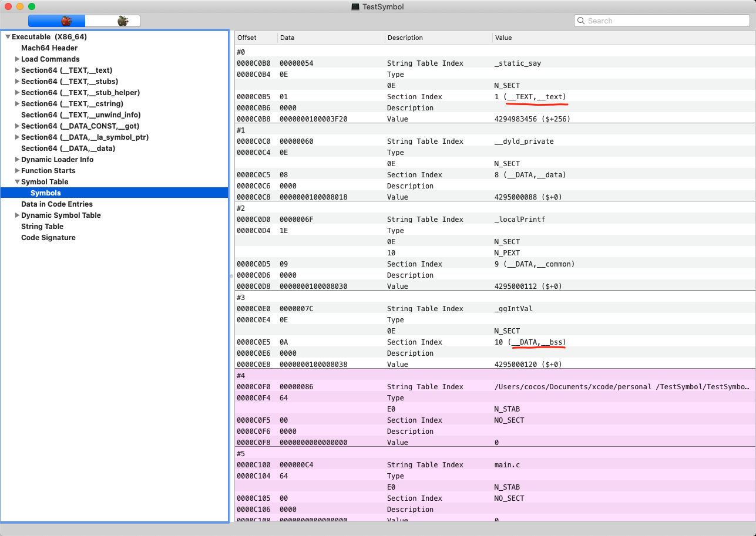Click the Offset column header
Image resolution: width=756 pixels, height=536 pixels.
(x=247, y=38)
